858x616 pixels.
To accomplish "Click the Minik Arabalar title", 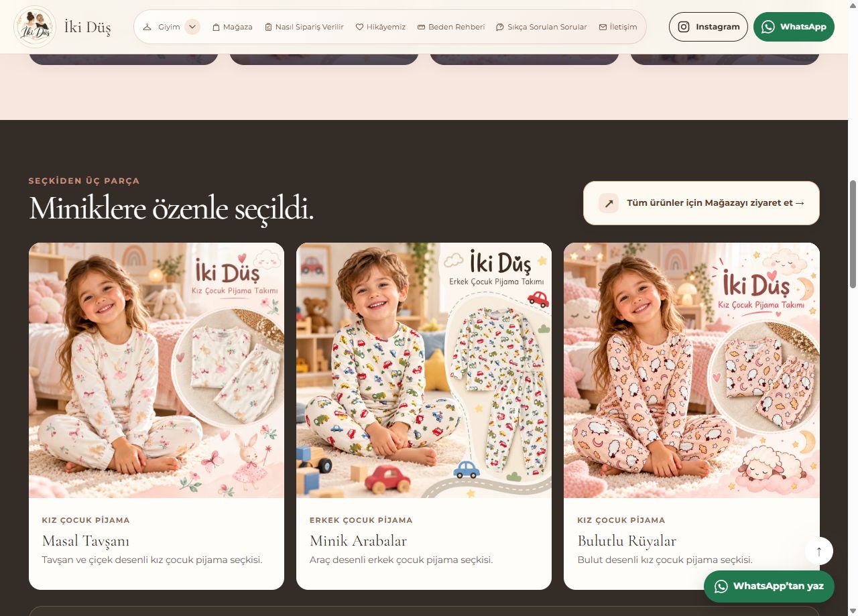I will (358, 541).
